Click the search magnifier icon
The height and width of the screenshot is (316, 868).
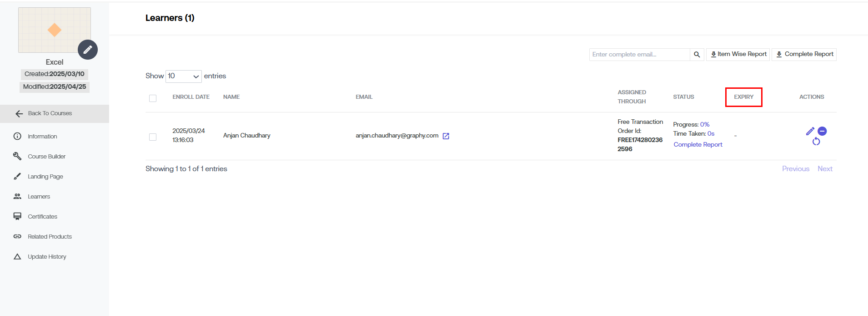(697, 55)
